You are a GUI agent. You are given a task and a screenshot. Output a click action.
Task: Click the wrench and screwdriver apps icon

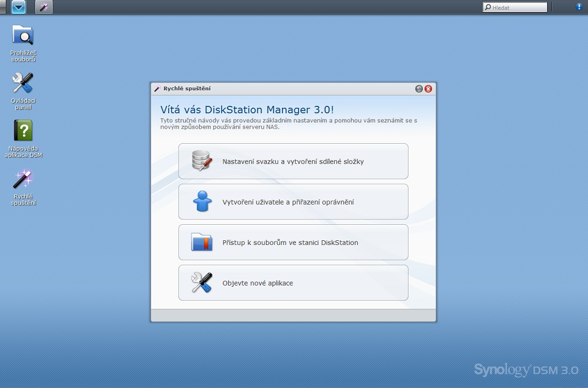pyautogui.click(x=202, y=282)
